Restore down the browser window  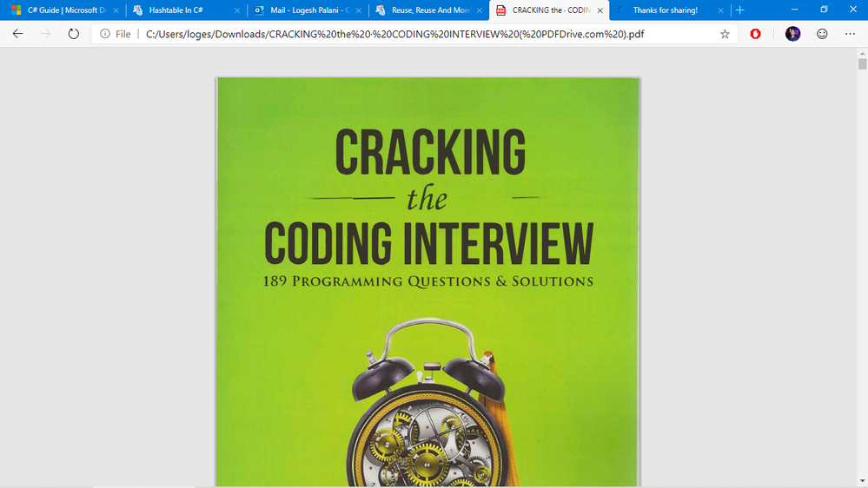(x=824, y=10)
